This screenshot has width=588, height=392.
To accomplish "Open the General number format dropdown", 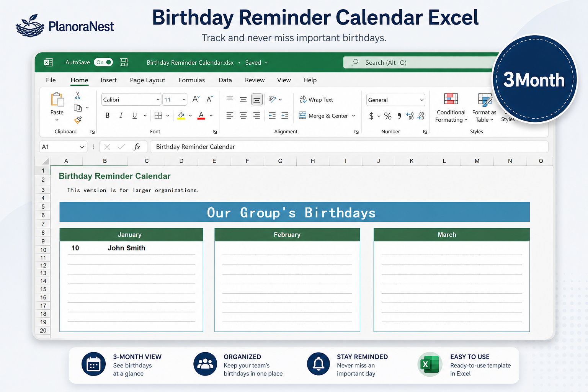I will (x=422, y=100).
